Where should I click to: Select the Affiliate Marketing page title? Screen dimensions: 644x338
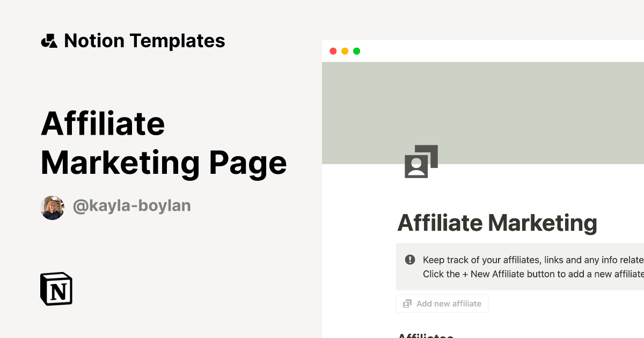point(497,223)
